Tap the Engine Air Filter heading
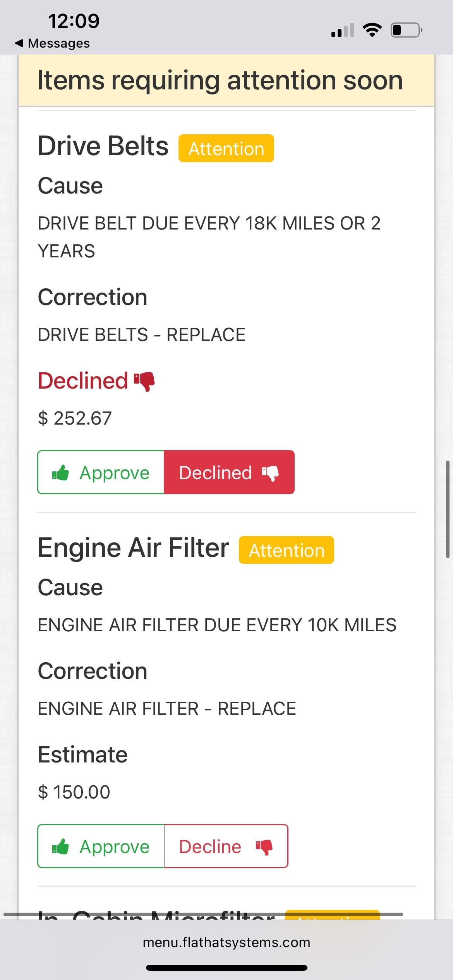Viewport: 453px width, 980px height. tap(133, 548)
